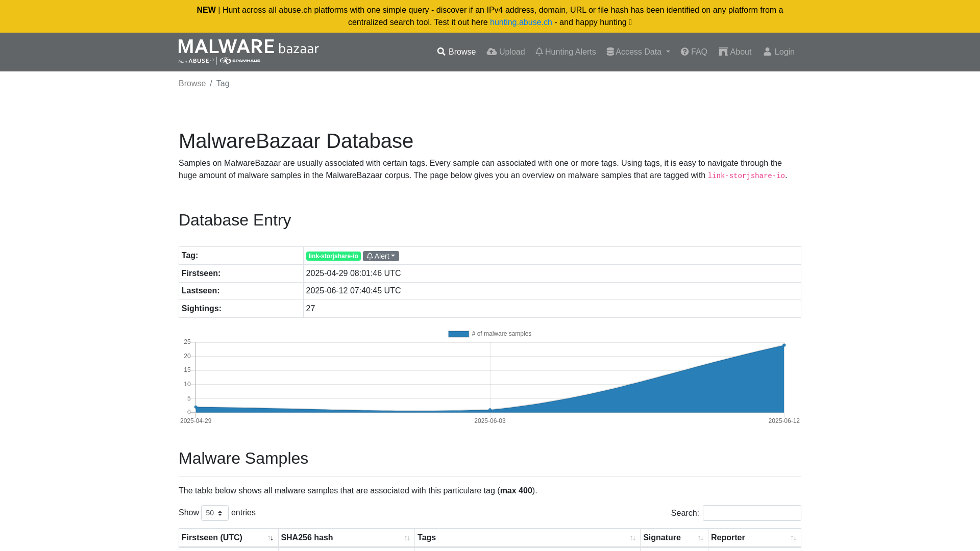Click the Browse breadcrumb link
Screen dimensions: 980x551
coord(192,84)
